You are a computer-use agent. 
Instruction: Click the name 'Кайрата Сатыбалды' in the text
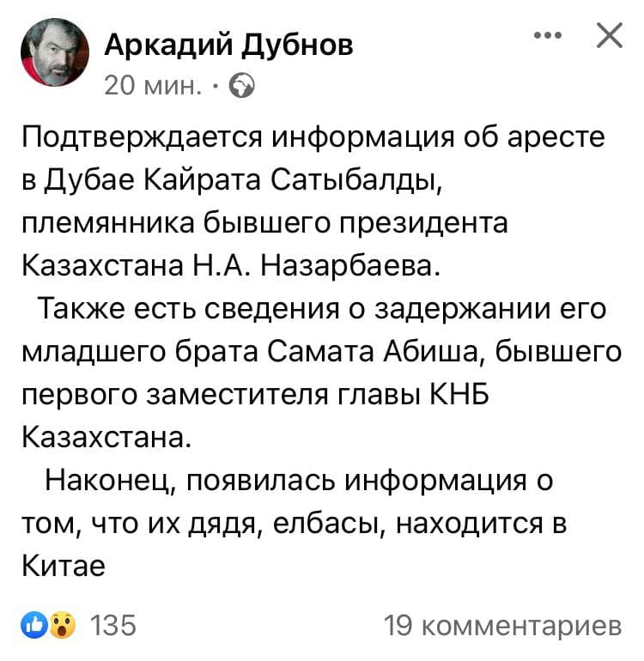(293, 182)
